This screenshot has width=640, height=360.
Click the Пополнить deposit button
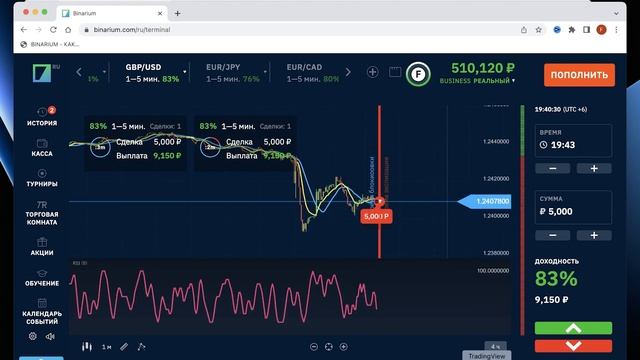tap(579, 75)
